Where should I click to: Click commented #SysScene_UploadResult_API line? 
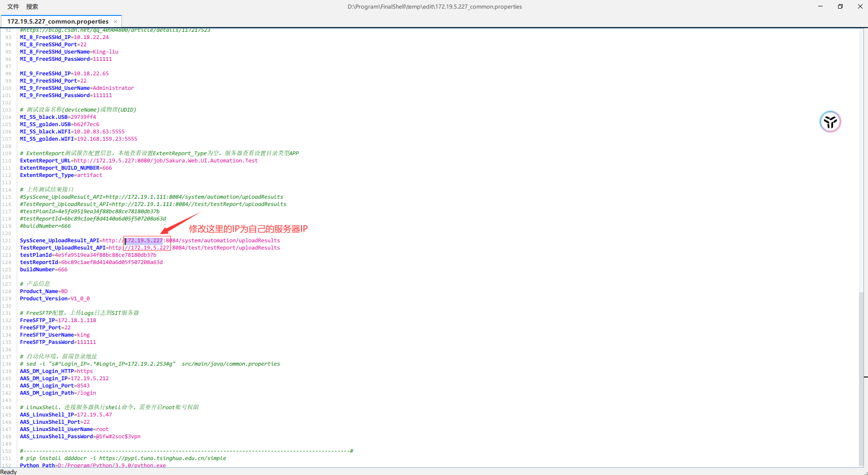point(151,197)
